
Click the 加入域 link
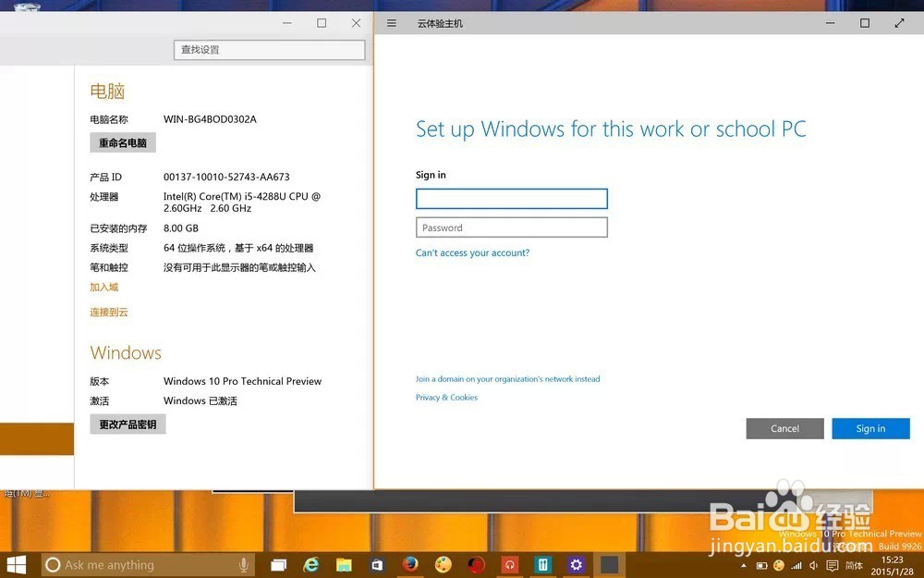(x=104, y=288)
